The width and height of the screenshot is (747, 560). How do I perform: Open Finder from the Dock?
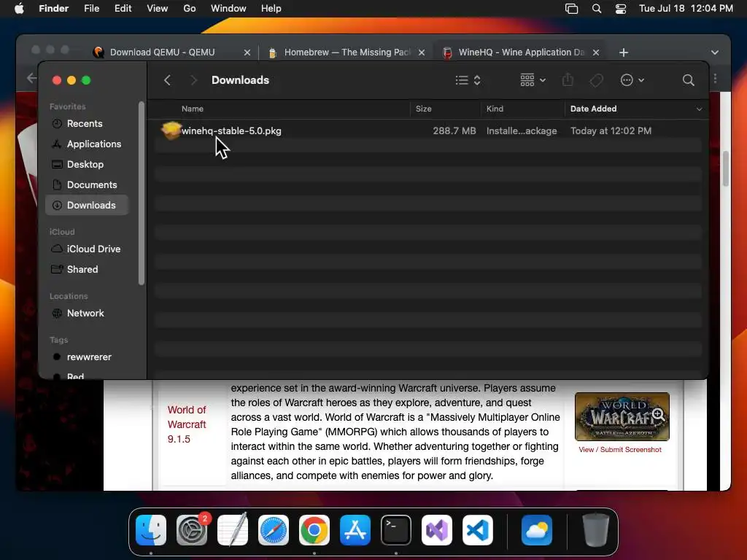(x=151, y=530)
